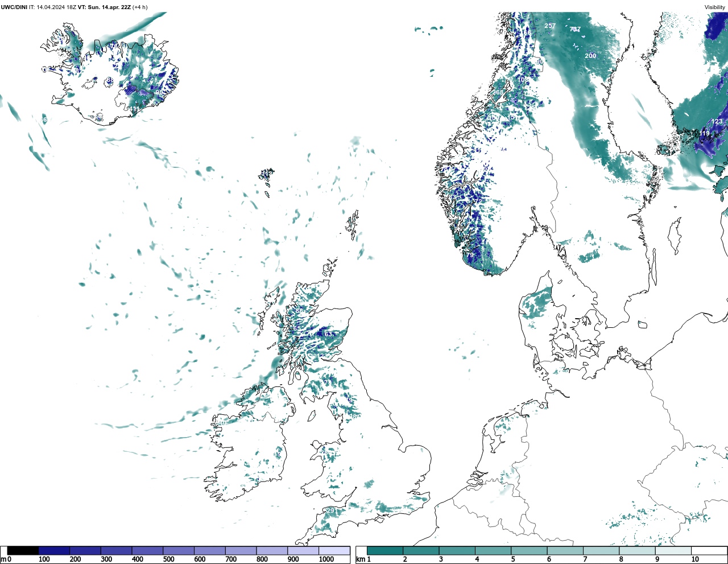
Task: Click the 1–2 km dark teal swatch
Action: 385,550
